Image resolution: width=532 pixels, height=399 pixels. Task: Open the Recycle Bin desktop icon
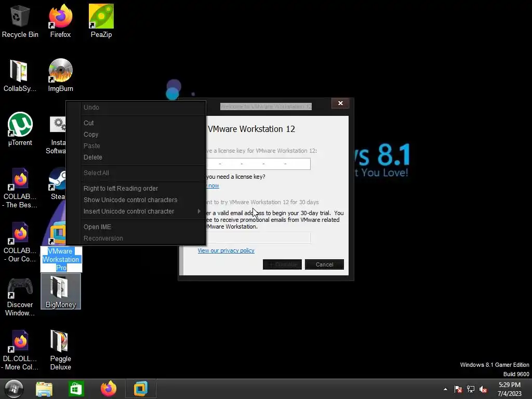pos(20,21)
